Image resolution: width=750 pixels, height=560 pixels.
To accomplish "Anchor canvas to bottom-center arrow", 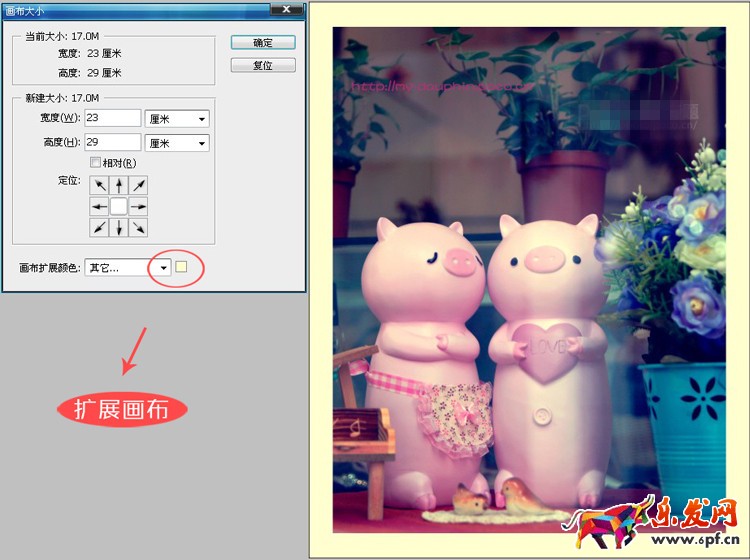I will [x=119, y=228].
